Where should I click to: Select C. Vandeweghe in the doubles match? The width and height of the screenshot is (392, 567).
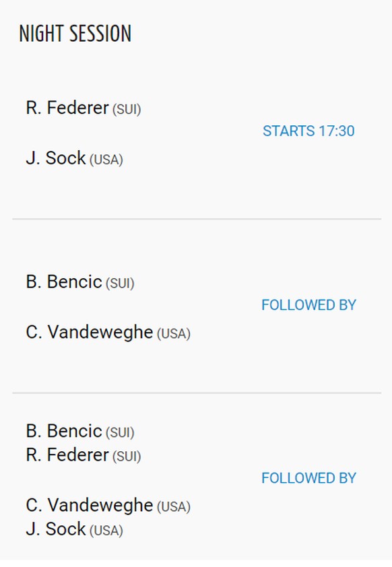[x=90, y=505]
